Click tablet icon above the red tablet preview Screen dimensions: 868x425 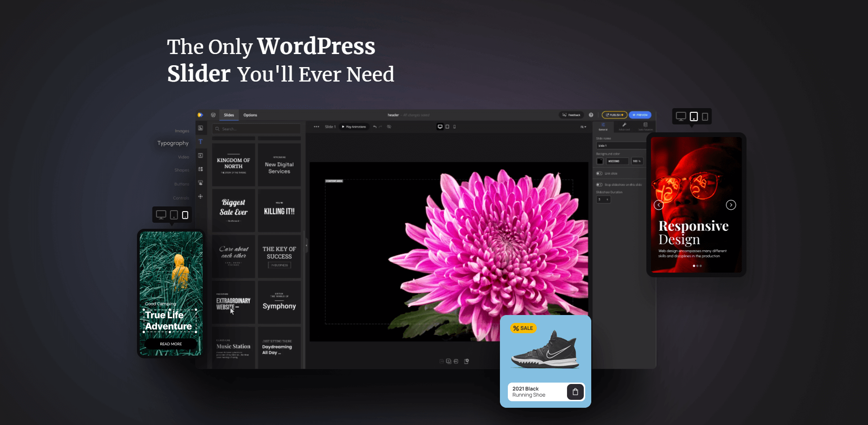click(694, 117)
